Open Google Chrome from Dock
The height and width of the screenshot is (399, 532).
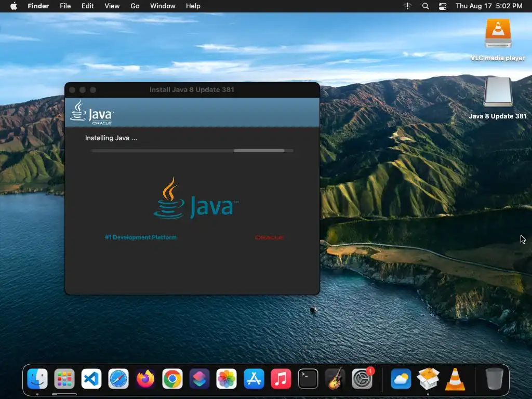tap(172, 379)
